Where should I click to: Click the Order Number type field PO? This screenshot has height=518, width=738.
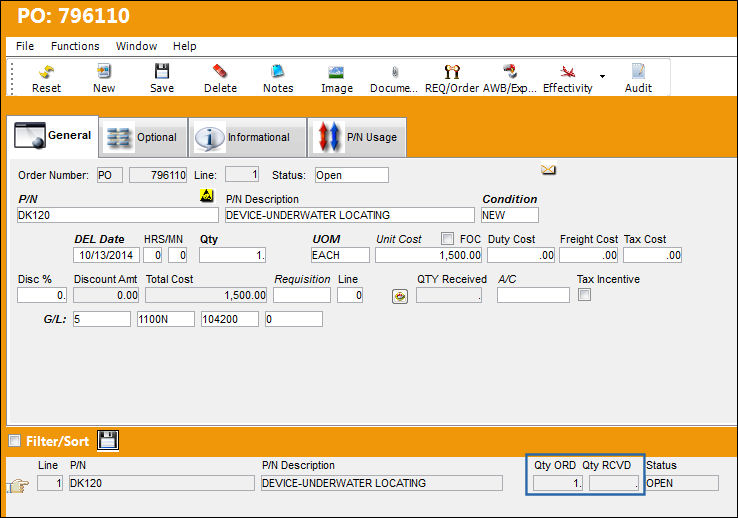[x=110, y=175]
